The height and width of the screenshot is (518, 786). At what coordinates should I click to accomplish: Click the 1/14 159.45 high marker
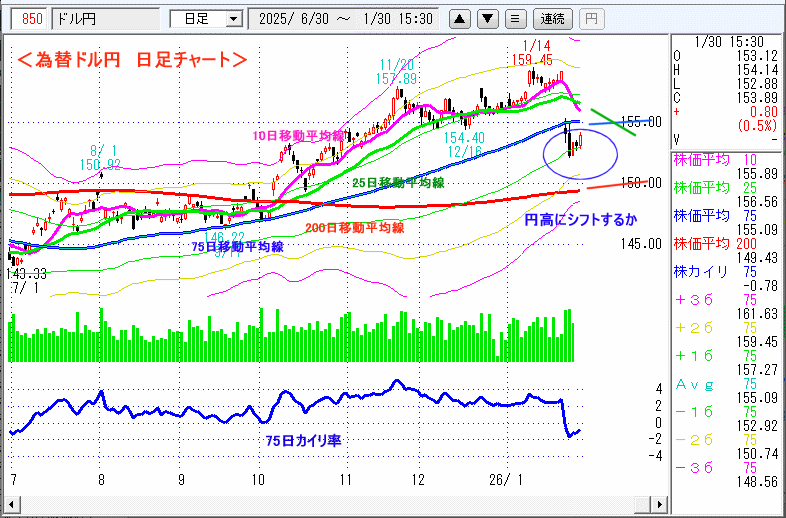click(537, 53)
